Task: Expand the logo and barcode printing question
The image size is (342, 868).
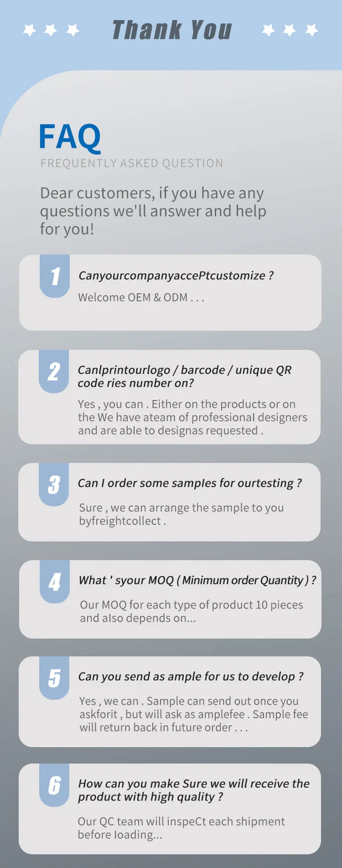Action: [184, 376]
